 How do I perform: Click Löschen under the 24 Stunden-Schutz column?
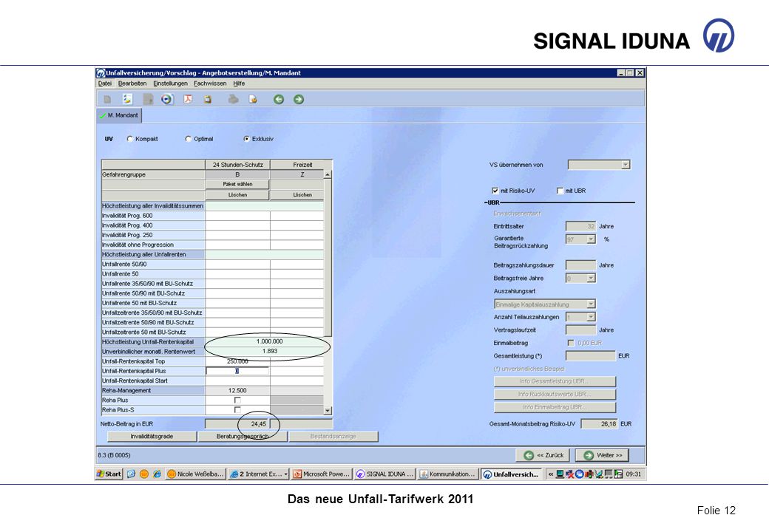pos(237,195)
